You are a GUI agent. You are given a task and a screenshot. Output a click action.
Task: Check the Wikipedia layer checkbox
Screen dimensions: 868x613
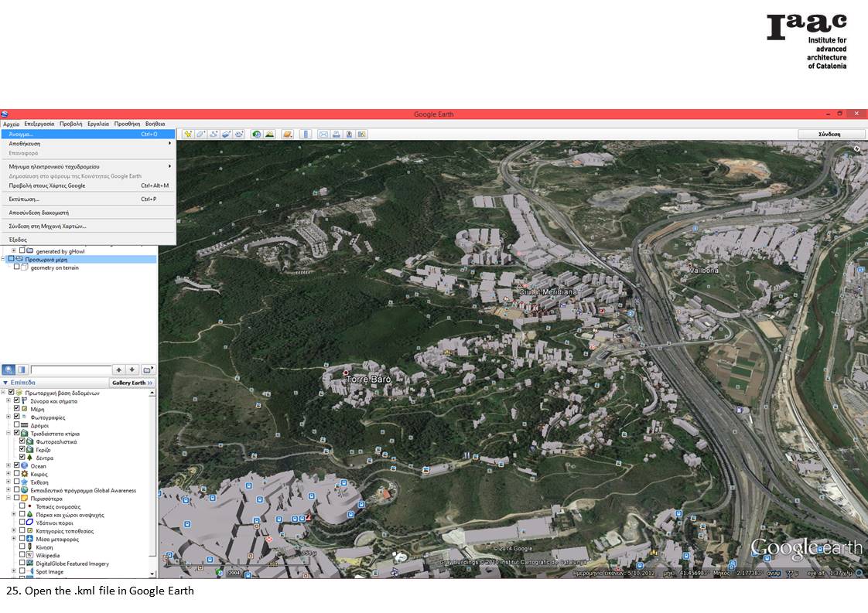pyautogui.click(x=22, y=555)
